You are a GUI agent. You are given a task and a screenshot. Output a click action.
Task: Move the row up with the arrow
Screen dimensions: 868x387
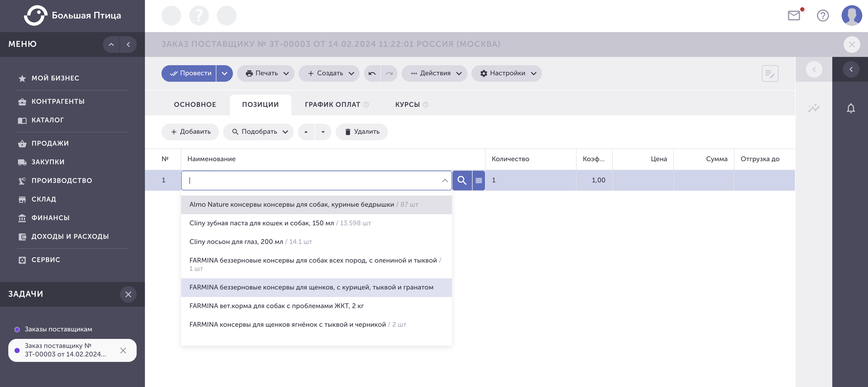306,132
